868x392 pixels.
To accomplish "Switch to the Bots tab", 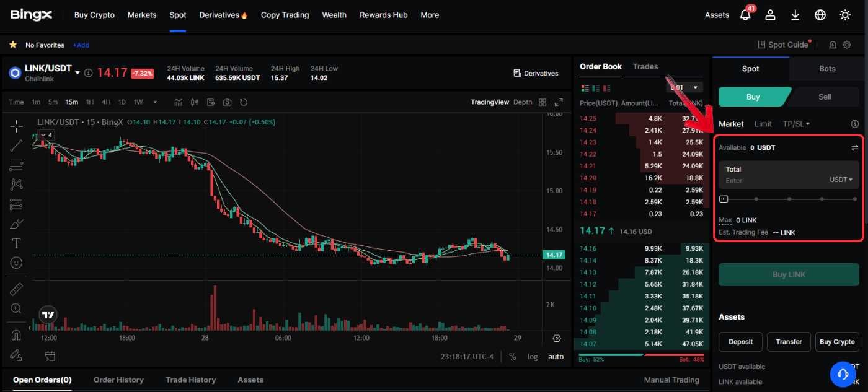I will coord(828,68).
